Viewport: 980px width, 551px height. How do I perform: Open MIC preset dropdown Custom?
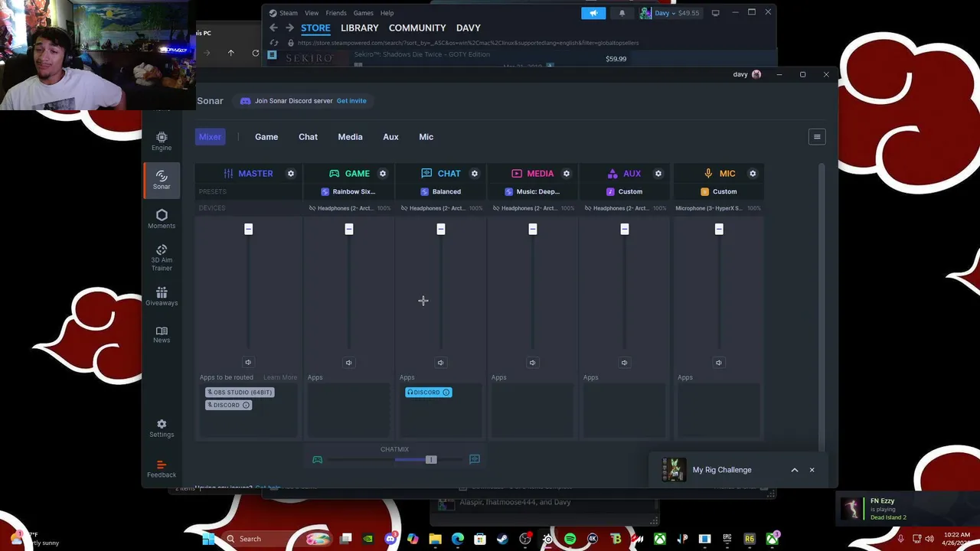coord(718,192)
